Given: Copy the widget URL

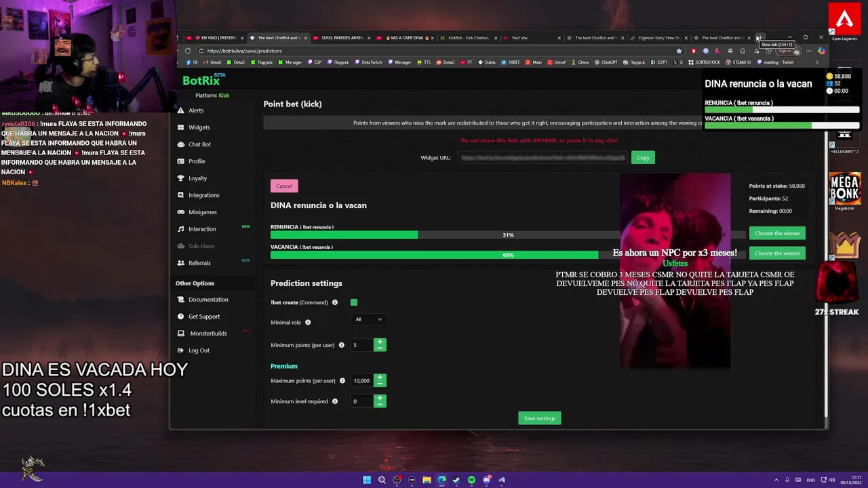Looking at the screenshot, I should click(643, 158).
